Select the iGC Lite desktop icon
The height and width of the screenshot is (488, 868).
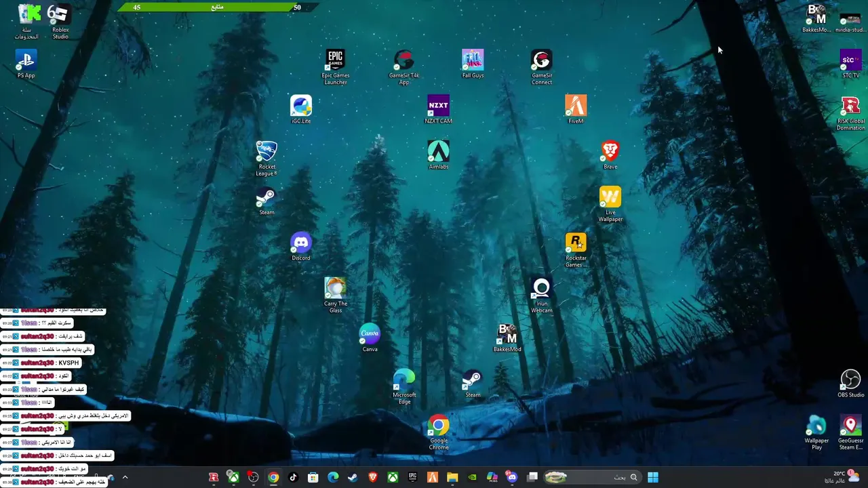(301, 109)
